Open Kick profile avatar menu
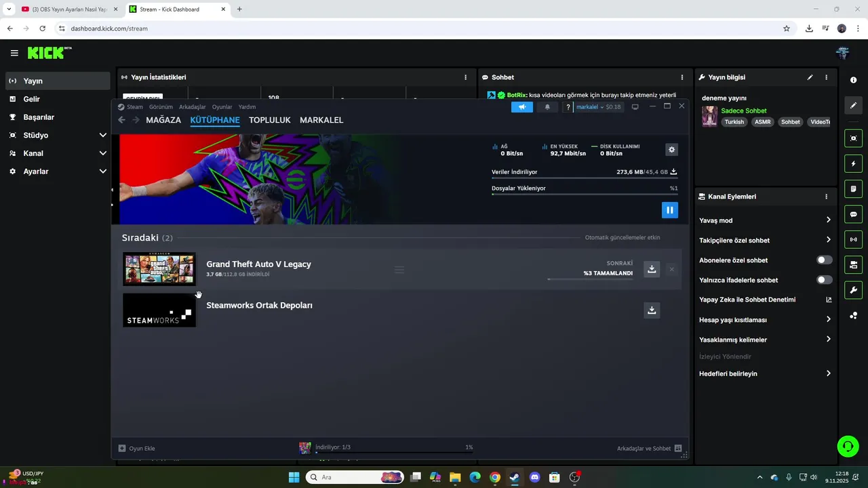Screen dimensions: 868x488 tap(842, 53)
